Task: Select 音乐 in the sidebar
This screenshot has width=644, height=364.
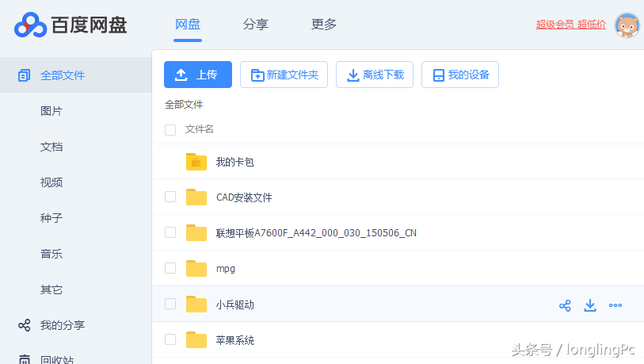Action: 51,254
